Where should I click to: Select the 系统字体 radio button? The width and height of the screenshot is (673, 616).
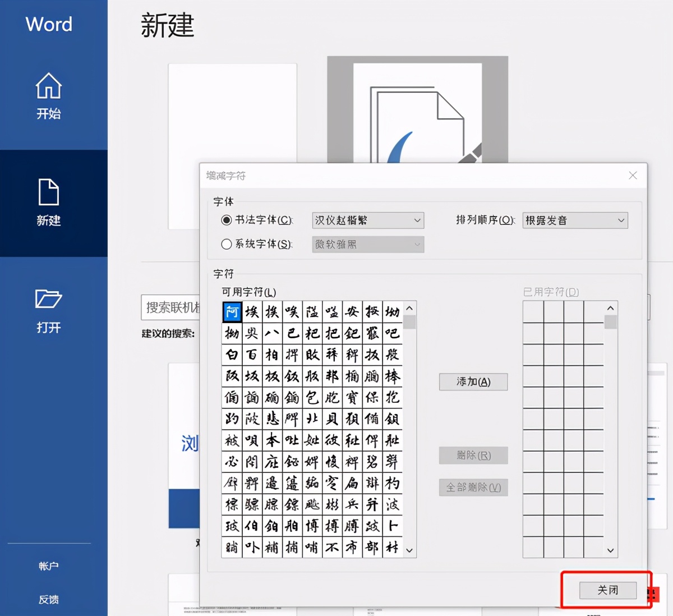coord(227,244)
